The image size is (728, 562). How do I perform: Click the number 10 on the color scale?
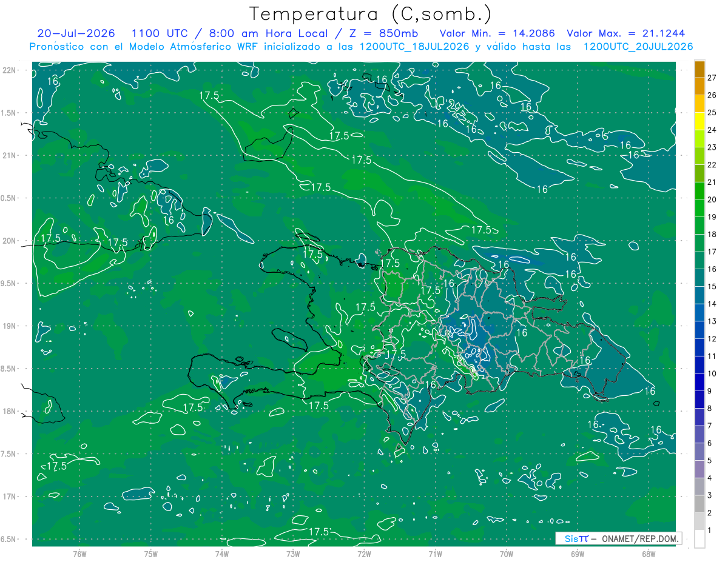[712, 373]
